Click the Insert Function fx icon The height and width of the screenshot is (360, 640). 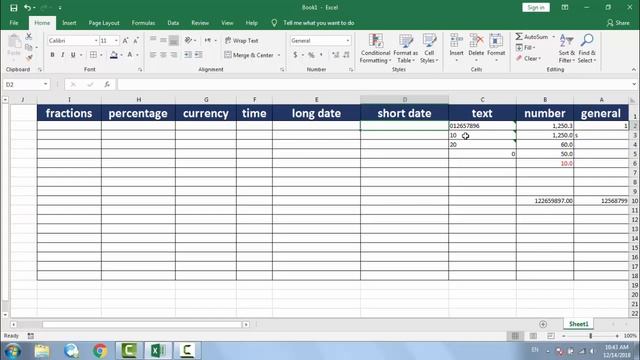click(x=107, y=84)
